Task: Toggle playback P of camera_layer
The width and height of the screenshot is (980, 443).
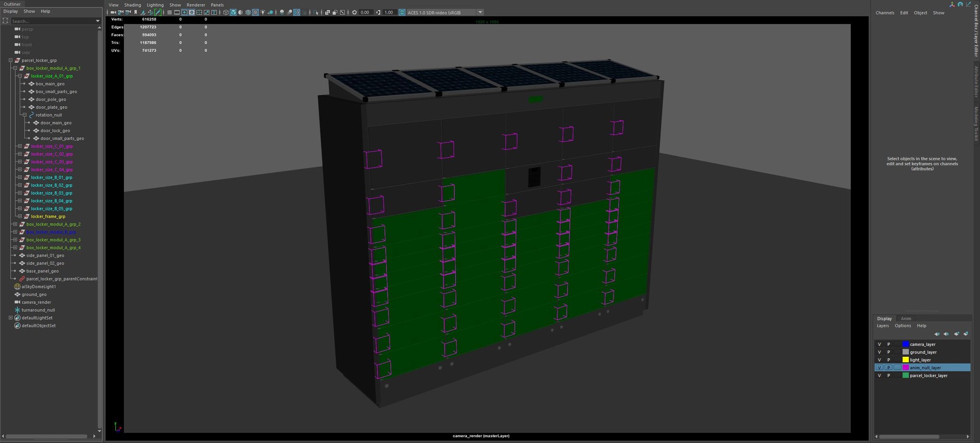Action: (x=888, y=344)
